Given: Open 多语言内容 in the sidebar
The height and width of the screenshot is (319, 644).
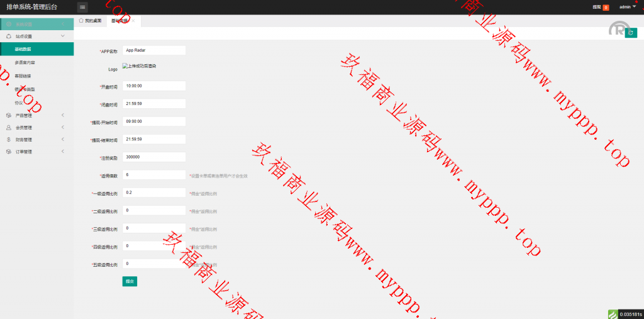Looking at the screenshot, I should click(x=25, y=63).
